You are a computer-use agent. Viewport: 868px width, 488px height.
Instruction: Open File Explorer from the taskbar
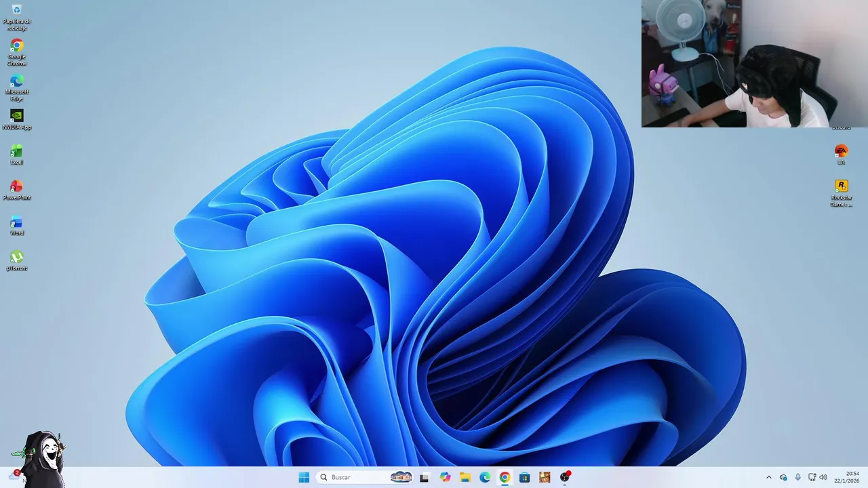[465, 477]
